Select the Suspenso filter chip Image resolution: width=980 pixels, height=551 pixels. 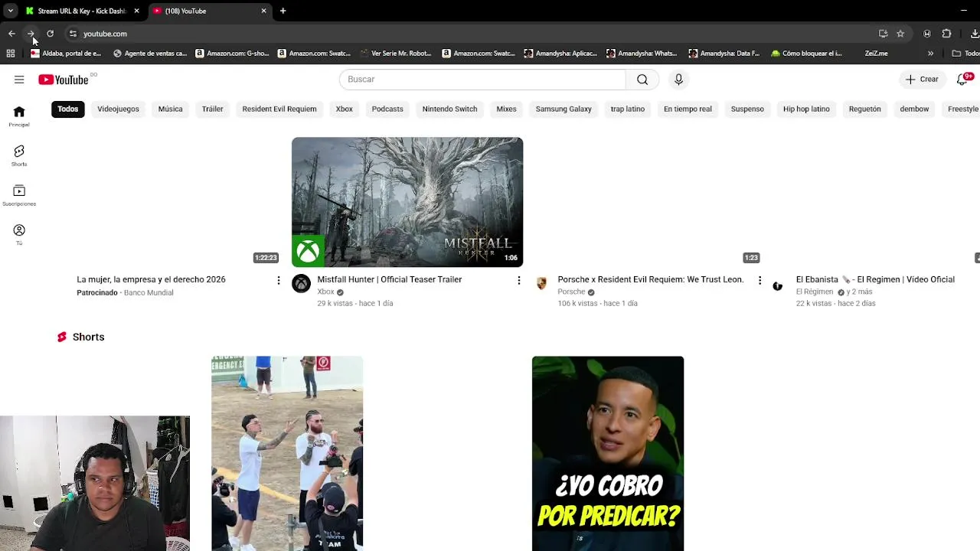747,109
